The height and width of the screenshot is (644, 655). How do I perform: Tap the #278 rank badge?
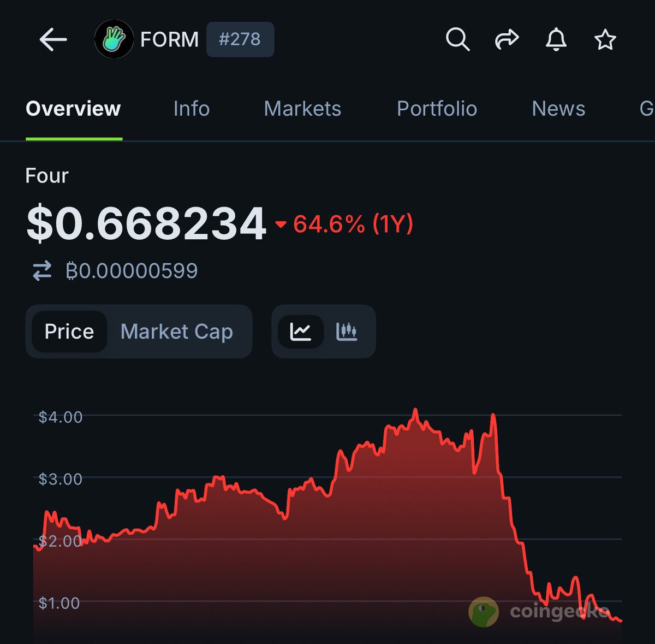coord(240,39)
